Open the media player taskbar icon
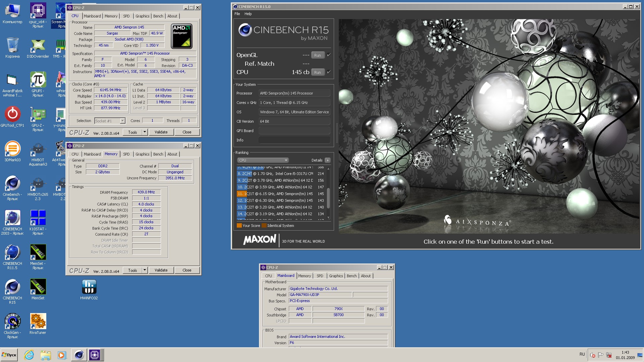This screenshot has width=644, height=362. (61, 355)
